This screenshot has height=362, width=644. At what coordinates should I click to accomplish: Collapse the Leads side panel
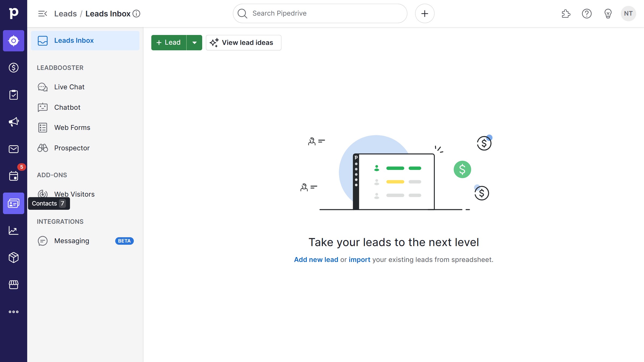(x=43, y=13)
